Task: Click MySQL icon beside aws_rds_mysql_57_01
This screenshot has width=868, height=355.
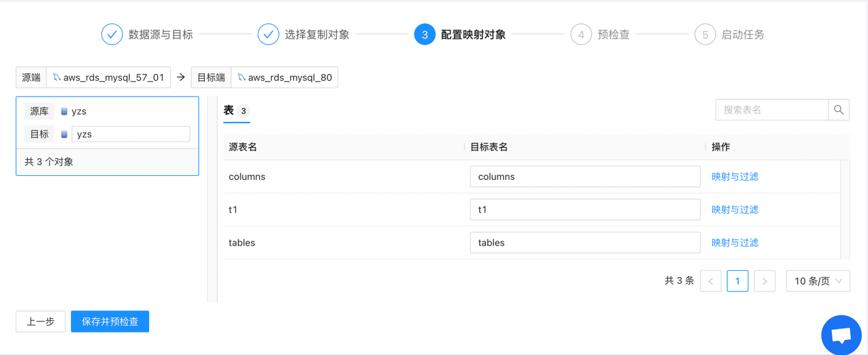Action: (x=57, y=77)
